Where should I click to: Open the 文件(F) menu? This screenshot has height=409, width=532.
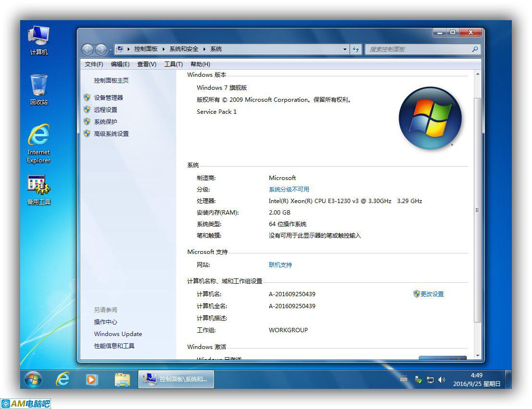[94, 64]
